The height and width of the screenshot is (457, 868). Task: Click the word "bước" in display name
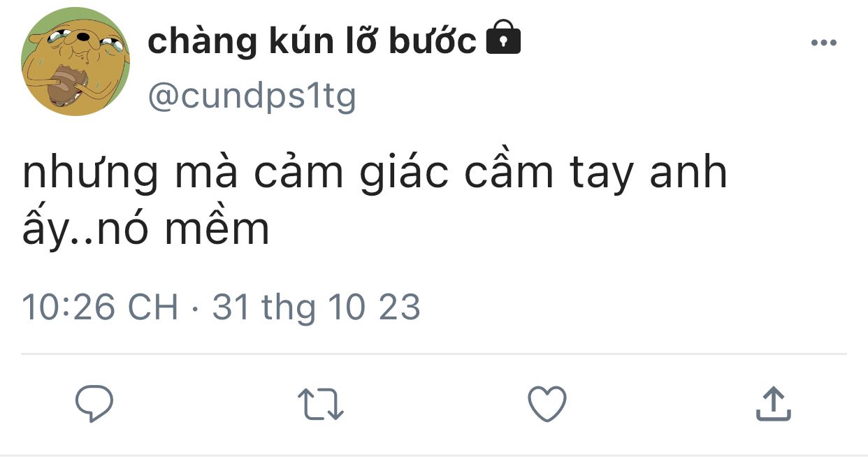pyautogui.click(x=433, y=41)
